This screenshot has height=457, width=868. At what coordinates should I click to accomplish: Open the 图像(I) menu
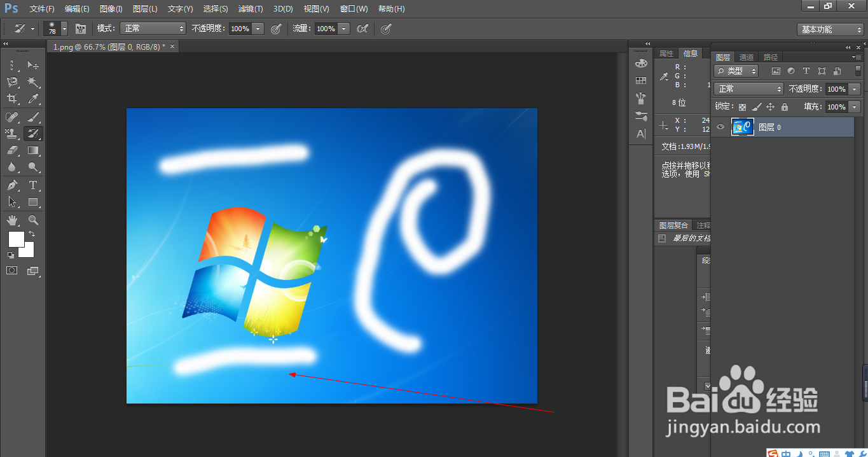point(111,9)
